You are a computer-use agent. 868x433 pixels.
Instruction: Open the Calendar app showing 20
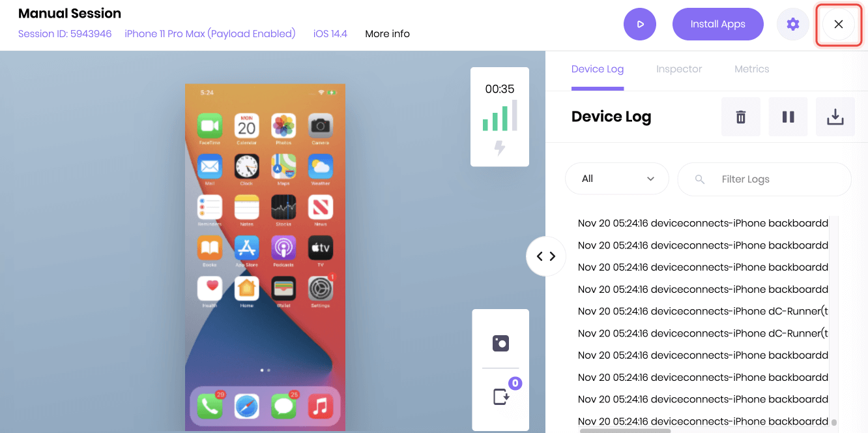point(246,126)
